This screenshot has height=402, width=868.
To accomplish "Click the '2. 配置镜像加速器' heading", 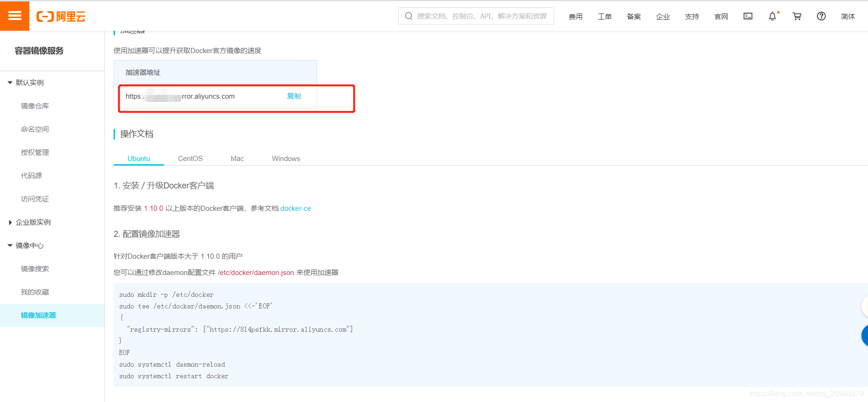I will [x=147, y=234].
